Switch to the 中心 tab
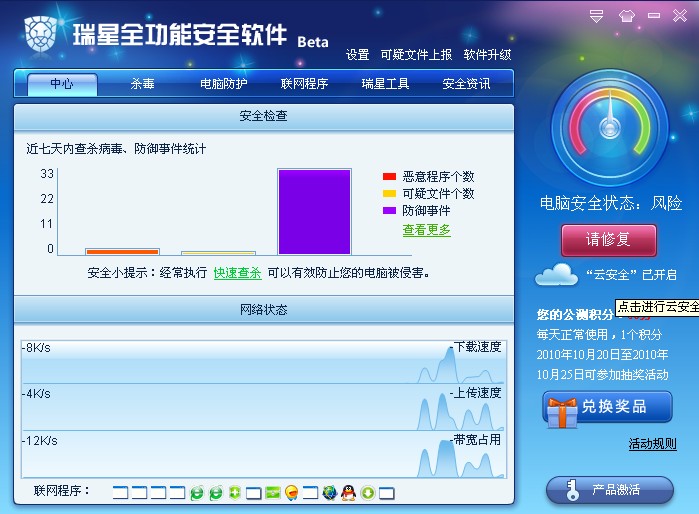699x514 pixels. [x=62, y=84]
